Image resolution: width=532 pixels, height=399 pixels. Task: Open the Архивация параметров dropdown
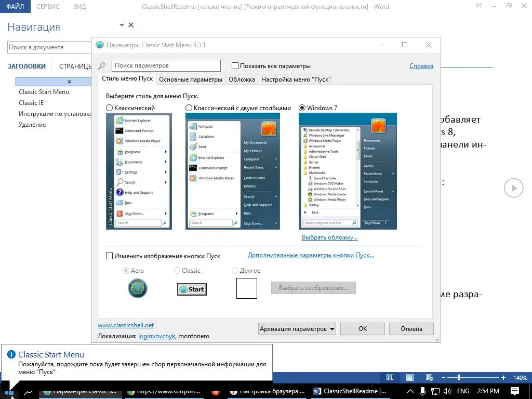coord(297,329)
